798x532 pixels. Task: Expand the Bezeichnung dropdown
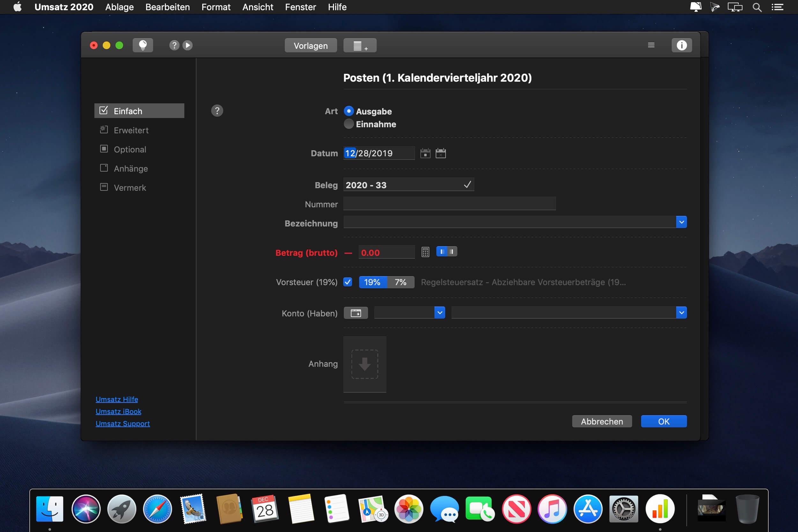tap(681, 222)
